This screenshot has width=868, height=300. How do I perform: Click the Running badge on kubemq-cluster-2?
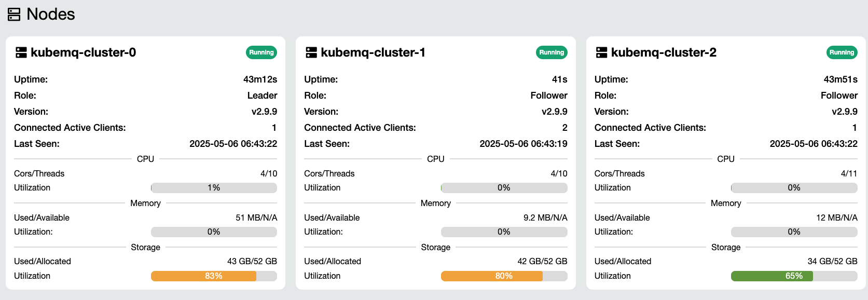click(841, 52)
